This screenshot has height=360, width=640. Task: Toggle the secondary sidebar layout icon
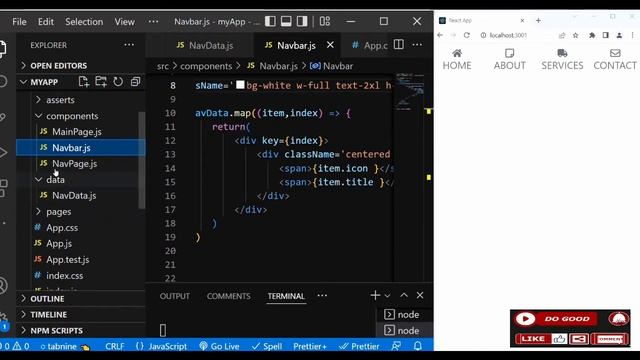point(302,21)
